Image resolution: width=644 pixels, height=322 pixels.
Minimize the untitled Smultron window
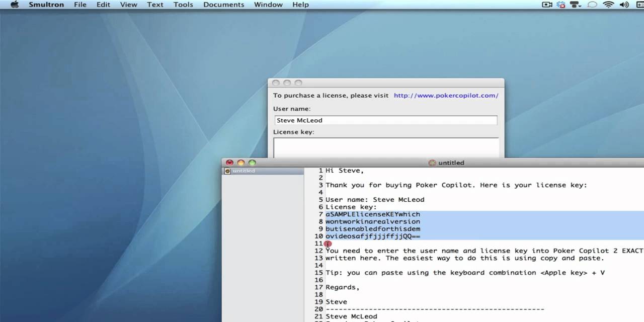(241, 163)
